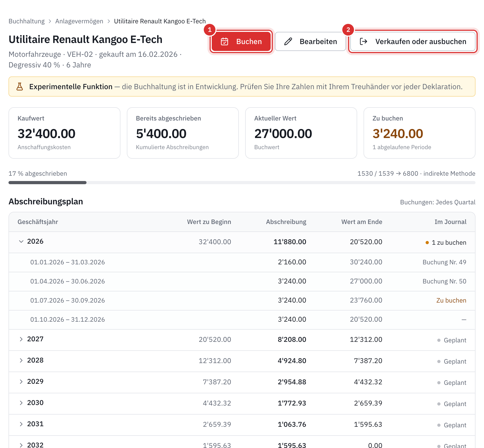Image resolution: width=484 pixels, height=448 pixels.
Task: Click '17 % abgeschrieben' label
Action: tap(38, 174)
